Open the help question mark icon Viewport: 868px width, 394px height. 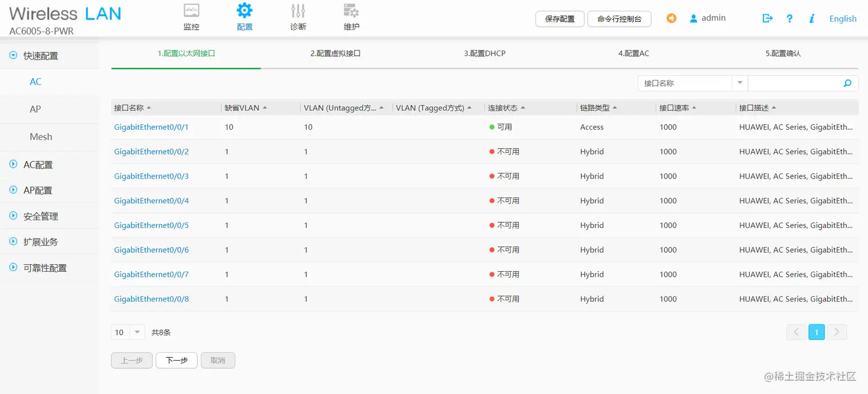(789, 18)
